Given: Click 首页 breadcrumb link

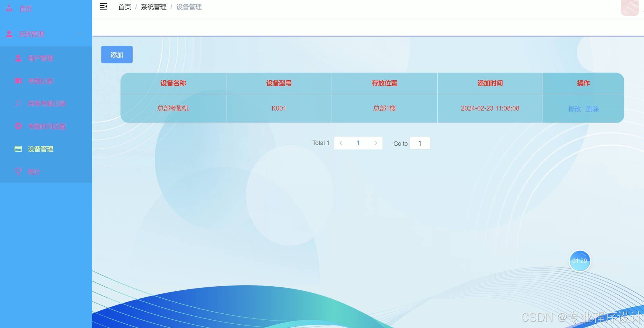Looking at the screenshot, I should pyautogui.click(x=125, y=7).
